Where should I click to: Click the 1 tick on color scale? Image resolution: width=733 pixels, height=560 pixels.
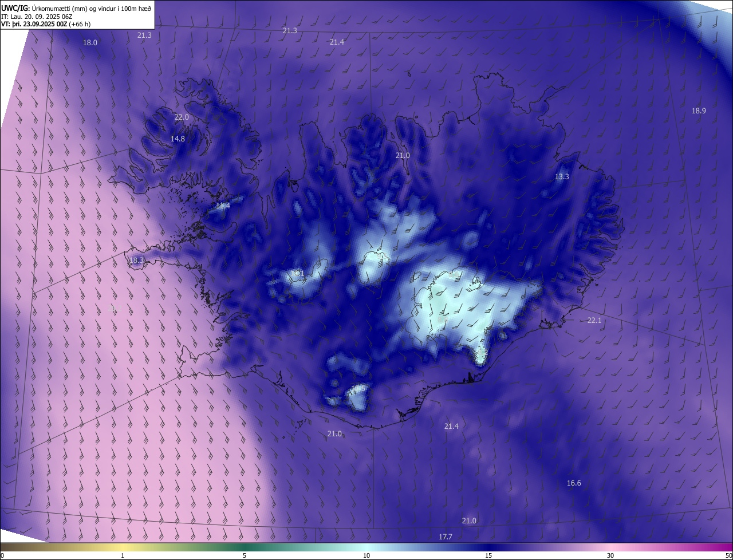(123, 555)
